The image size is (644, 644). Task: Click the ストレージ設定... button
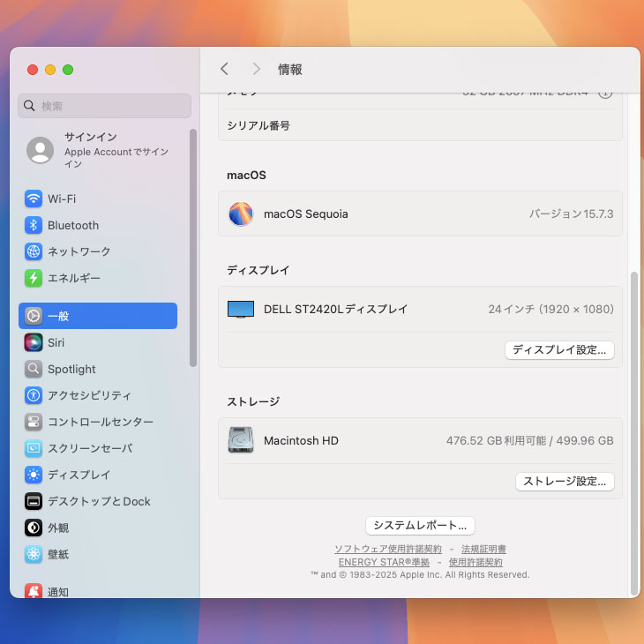(565, 482)
